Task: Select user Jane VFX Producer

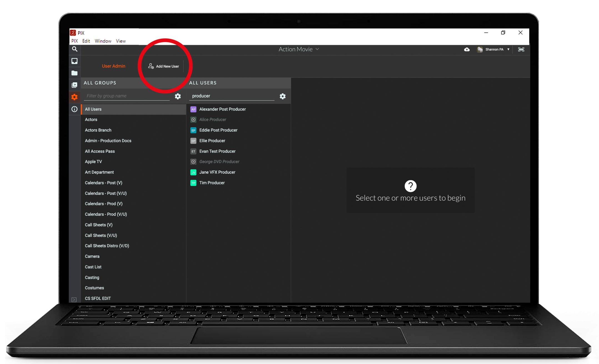Action: coord(217,172)
